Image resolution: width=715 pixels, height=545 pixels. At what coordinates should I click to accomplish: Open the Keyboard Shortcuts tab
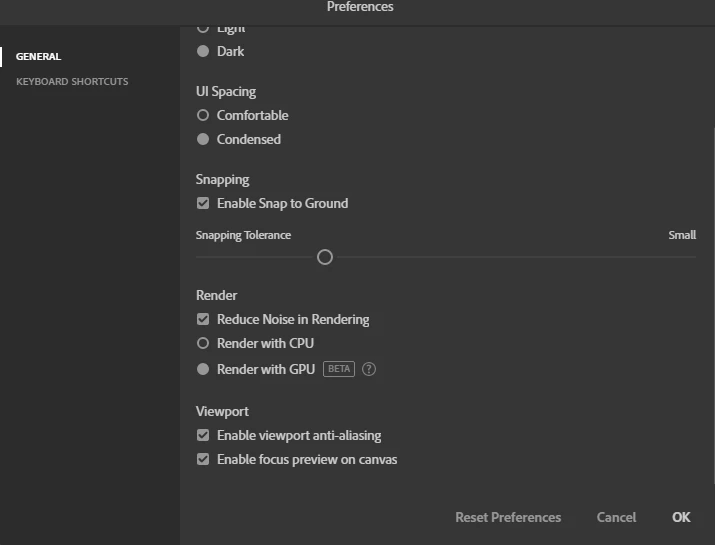(72, 81)
